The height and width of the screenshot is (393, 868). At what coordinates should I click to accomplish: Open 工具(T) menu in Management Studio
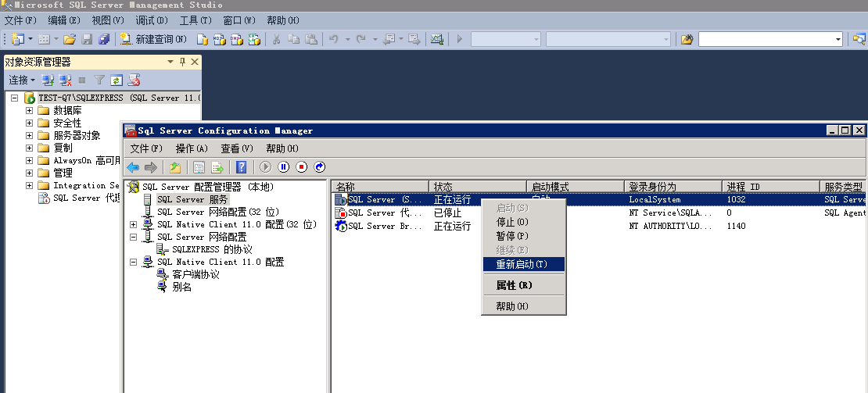pos(195,20)
